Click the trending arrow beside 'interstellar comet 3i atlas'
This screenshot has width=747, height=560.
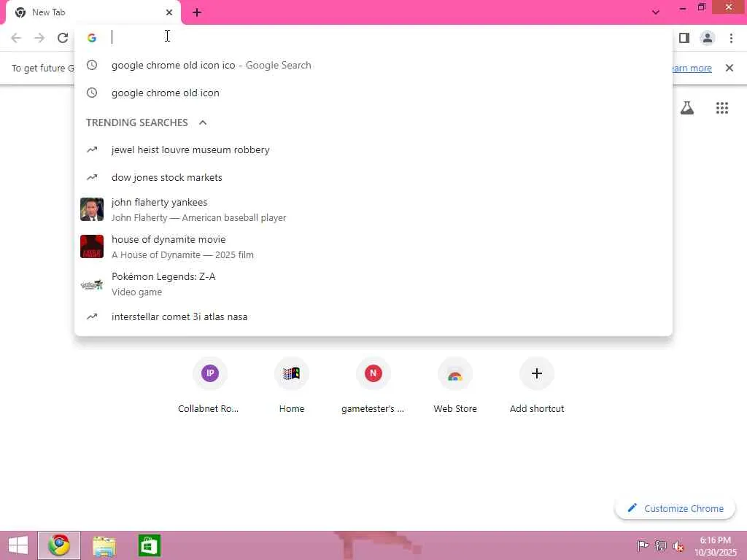pos(92,316)
